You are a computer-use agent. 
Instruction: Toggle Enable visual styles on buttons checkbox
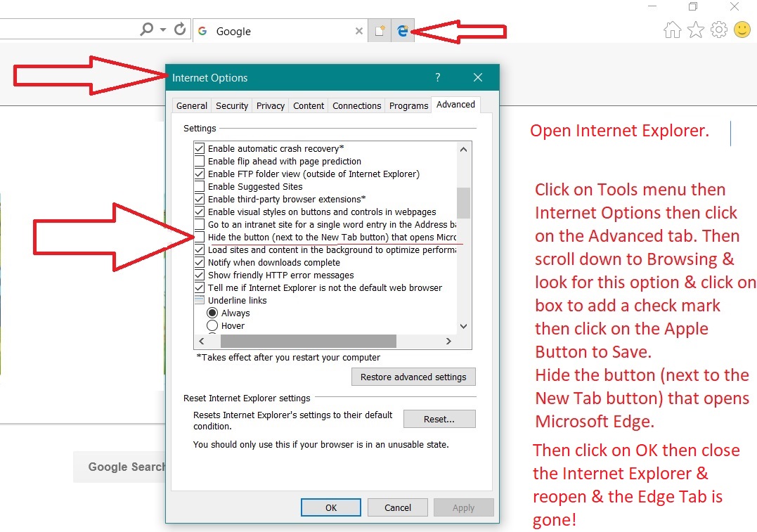(200, 212)
